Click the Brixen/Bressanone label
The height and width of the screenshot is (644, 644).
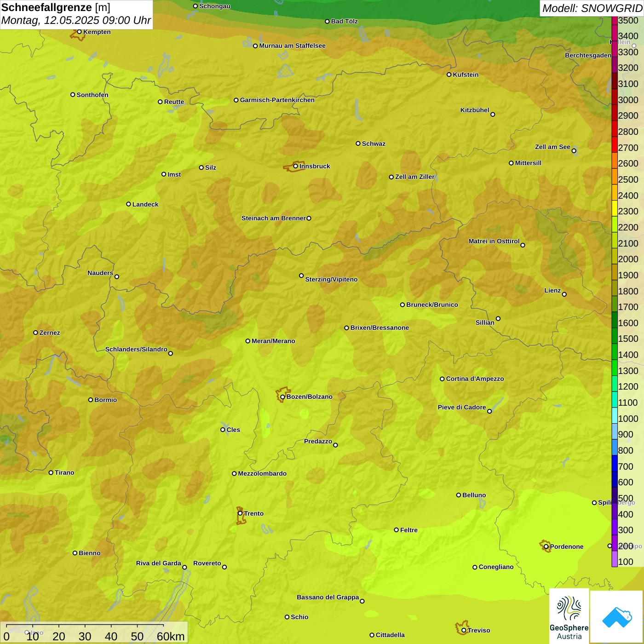(379, 328)
